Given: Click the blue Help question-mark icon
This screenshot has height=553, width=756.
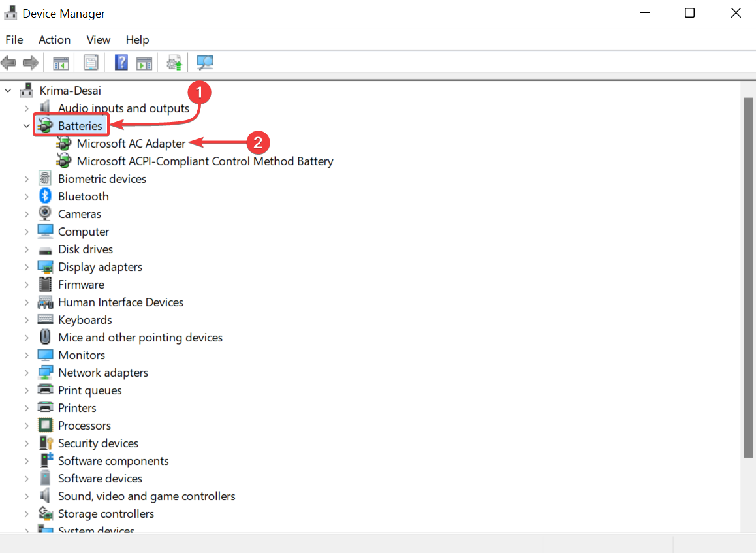Looking at the screenshot, I should [121, 63].
